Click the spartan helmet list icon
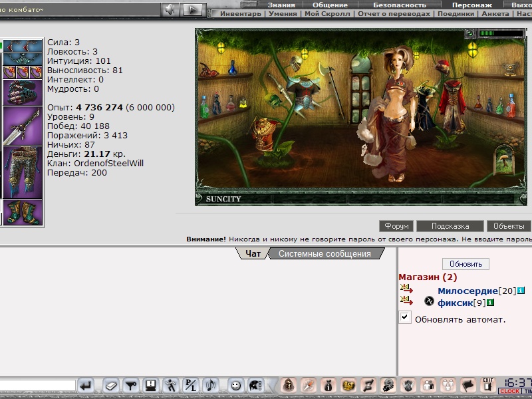 pyautogui.click(x=255, y=386)
